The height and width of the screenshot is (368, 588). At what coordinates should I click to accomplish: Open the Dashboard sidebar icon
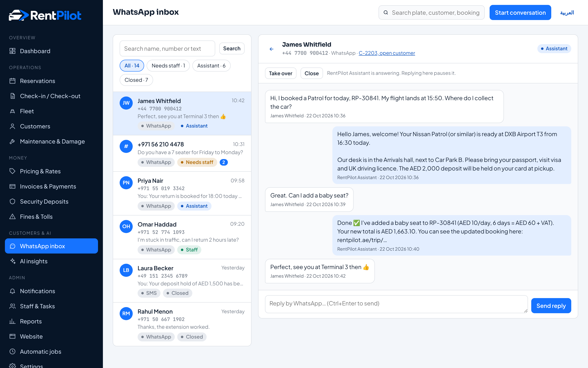coord(12,51)
